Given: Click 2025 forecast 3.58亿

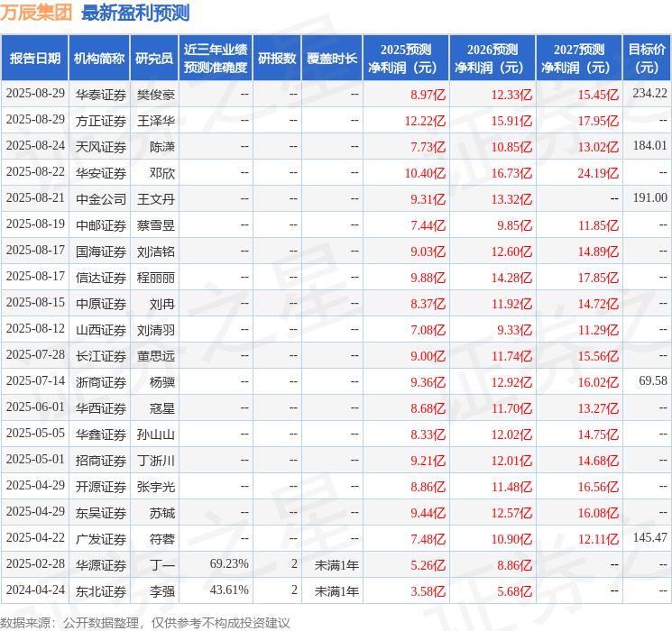Looking at the screenshot, I should click(x=428, y=591).
